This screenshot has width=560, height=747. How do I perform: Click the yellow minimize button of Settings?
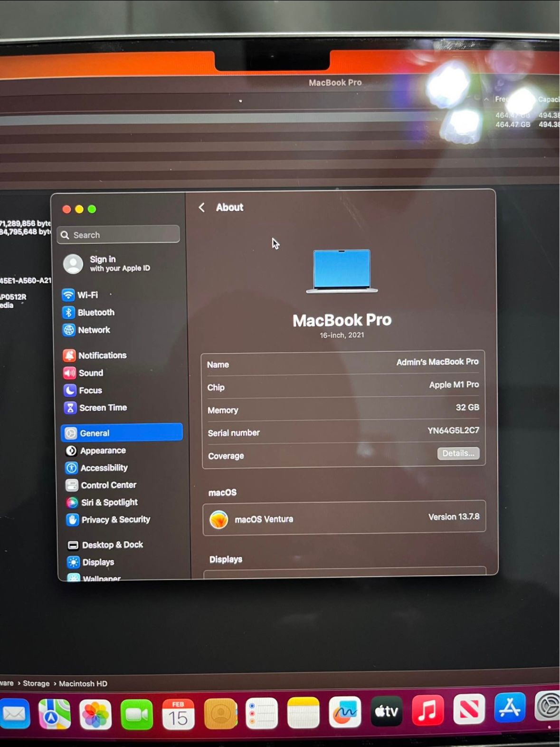point(79,209)
